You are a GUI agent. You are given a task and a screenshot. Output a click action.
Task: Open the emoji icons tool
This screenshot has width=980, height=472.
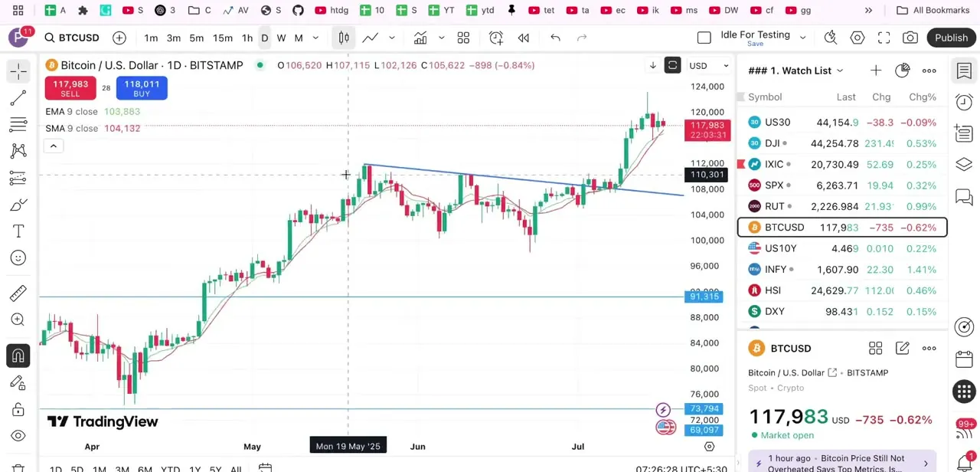(18, 258)
